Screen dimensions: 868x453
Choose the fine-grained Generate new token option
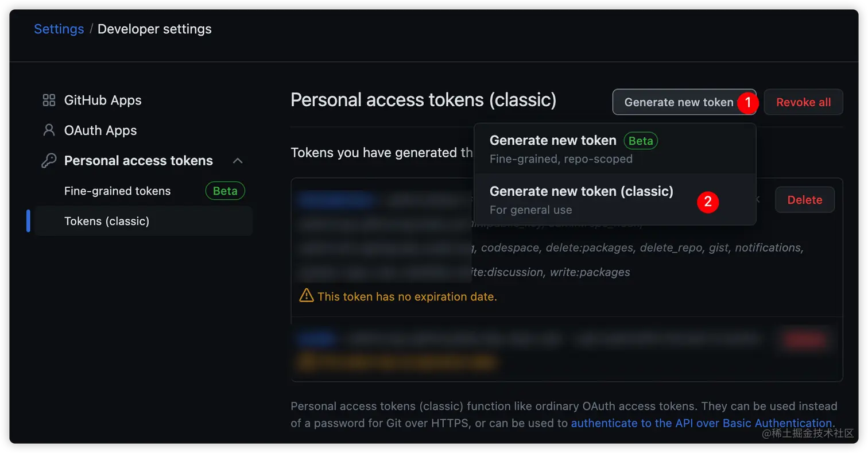coord(552,148)
